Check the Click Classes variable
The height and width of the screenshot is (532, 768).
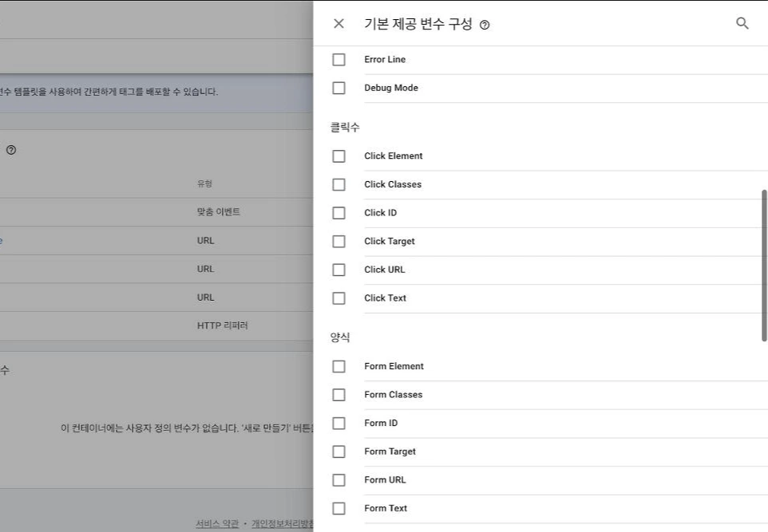click(338, 184)
